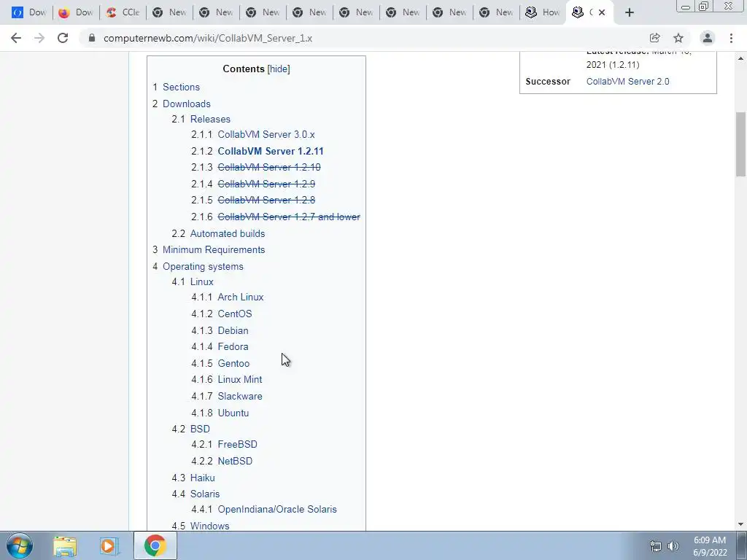
Task: Jump to the Downloads entry
Action: click(x=186, y=104)
